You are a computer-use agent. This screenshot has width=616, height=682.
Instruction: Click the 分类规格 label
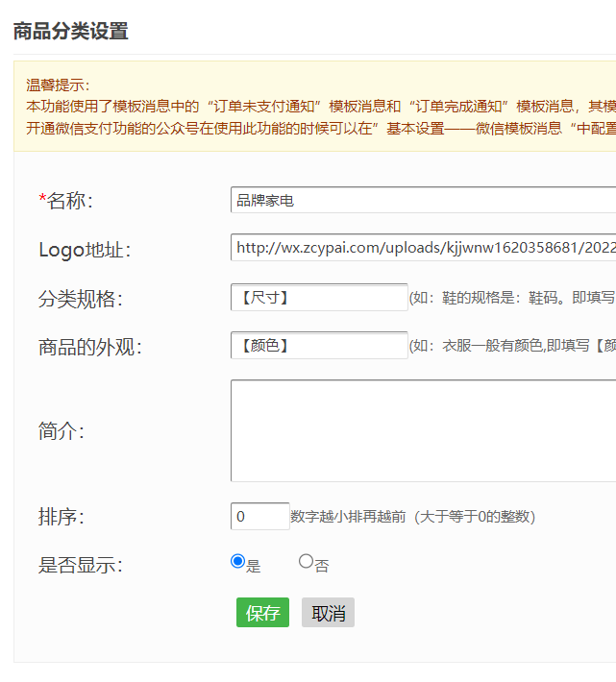coord(81,299)
